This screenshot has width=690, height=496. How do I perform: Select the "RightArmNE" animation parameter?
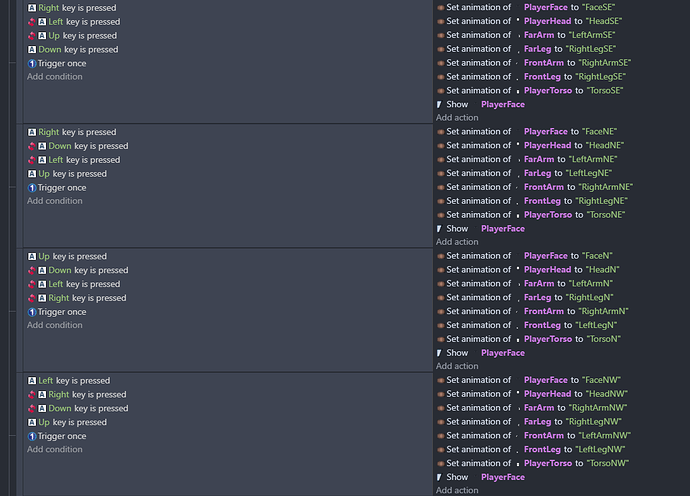coord(606,187)
